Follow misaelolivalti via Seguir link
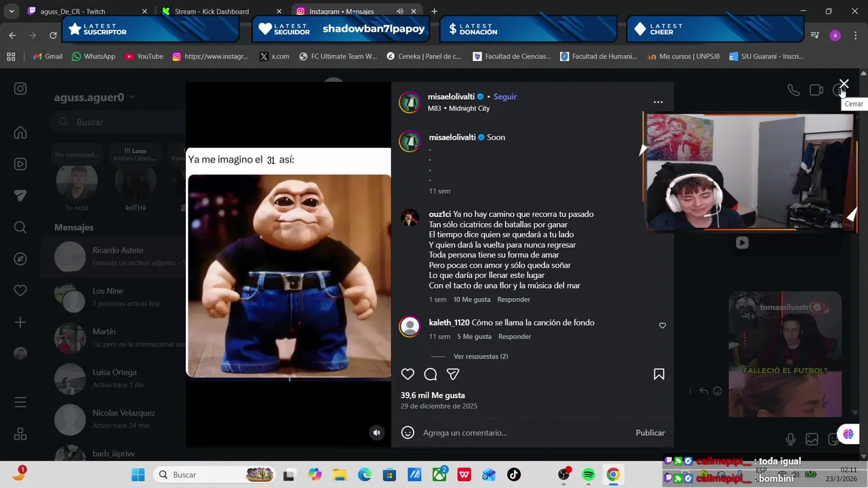The width and height of the screenshot is (868, 488). click(x=505, y=97)
